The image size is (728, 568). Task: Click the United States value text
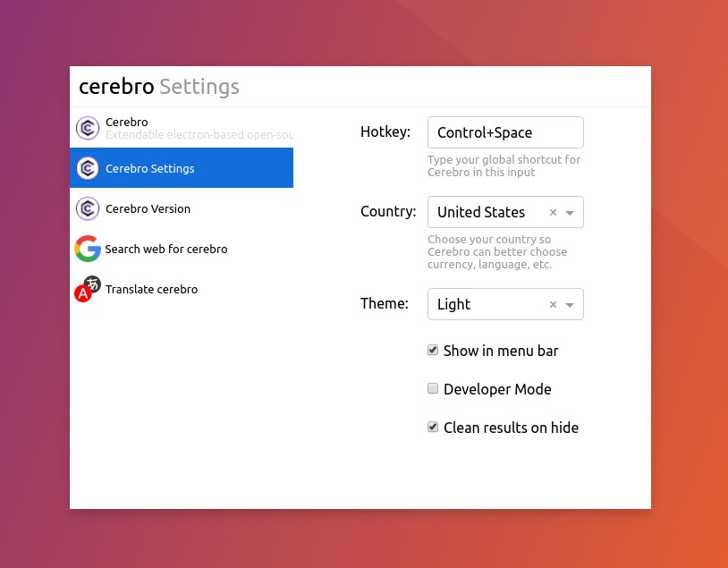(481, 212)
